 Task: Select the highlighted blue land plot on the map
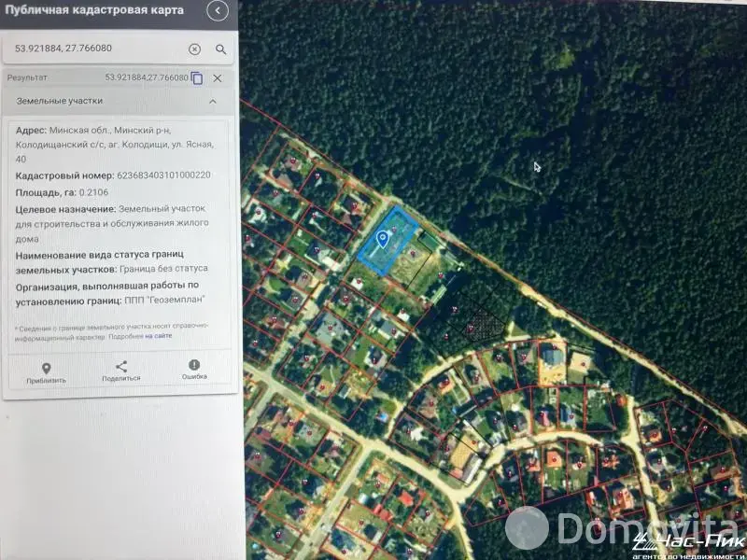[x=388, y=241]
